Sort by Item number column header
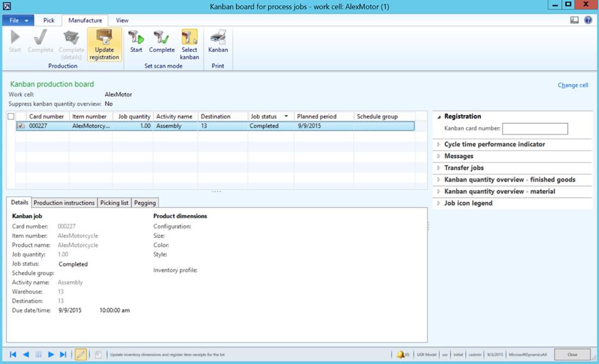This screenshot has width=599, height=364. coord(90,116)
